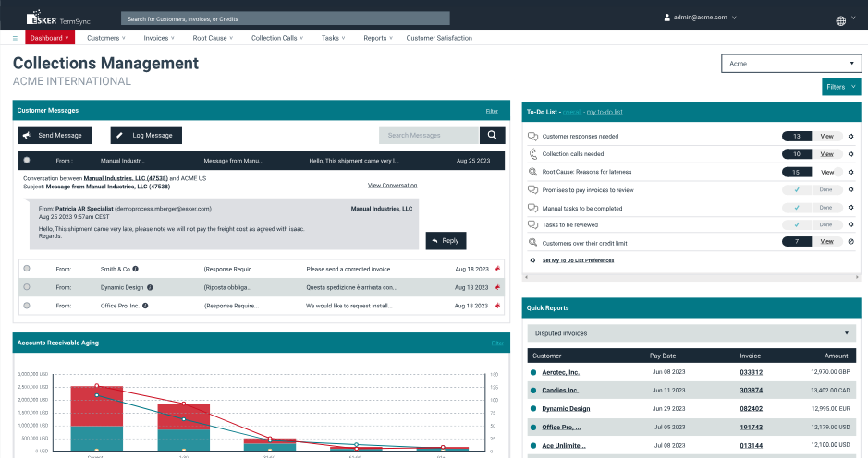868x458 pixels.
Task: Click red pin icon on Office Pro message
Action: (x=497, y=306)
